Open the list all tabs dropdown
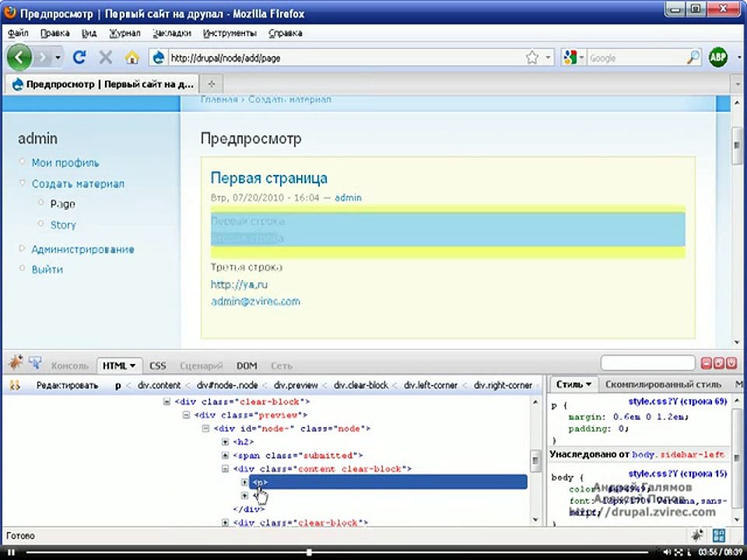 738,84
